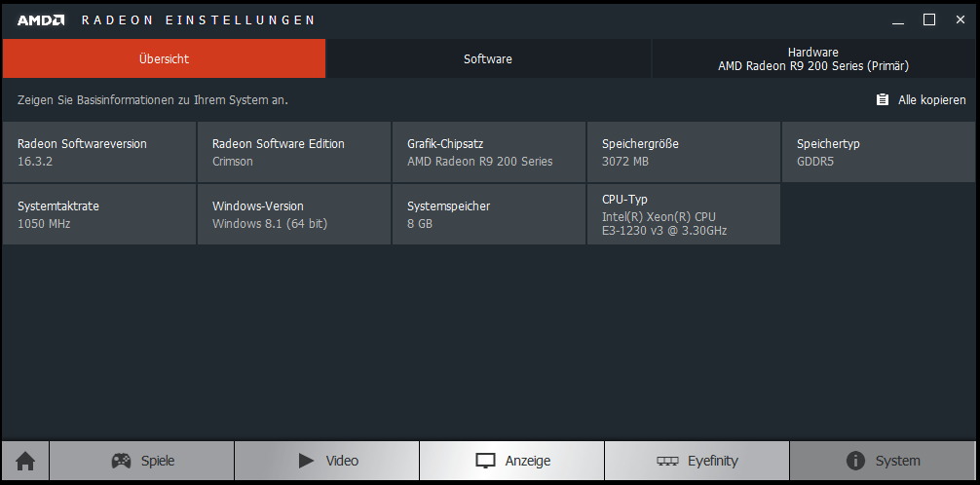The height and width of the screenshot is (485, 980).
Task: Open the Video section label
Action: coord(342,462)
